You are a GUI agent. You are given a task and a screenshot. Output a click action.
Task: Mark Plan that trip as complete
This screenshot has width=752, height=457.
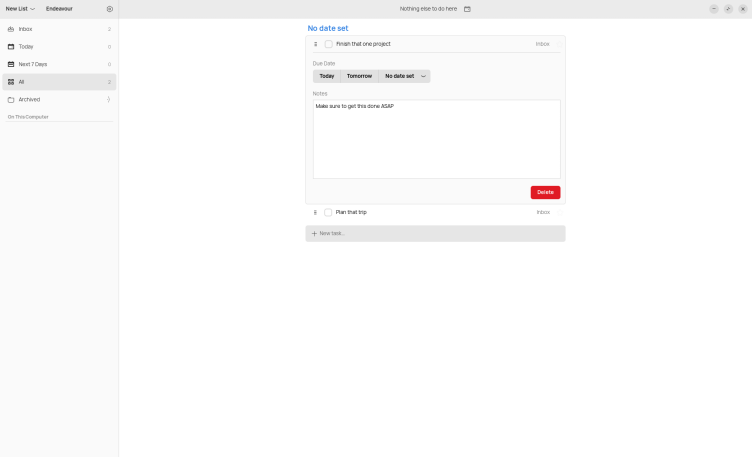click(x=328, y=212)
